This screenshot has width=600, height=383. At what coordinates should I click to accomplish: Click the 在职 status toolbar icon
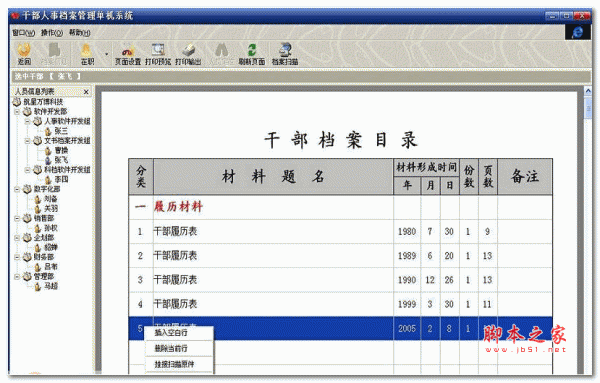tap(87, 53)
